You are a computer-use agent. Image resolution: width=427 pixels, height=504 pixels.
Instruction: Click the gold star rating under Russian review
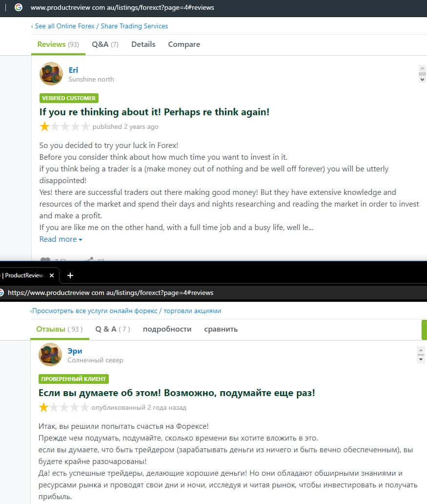tap(44, 408)
